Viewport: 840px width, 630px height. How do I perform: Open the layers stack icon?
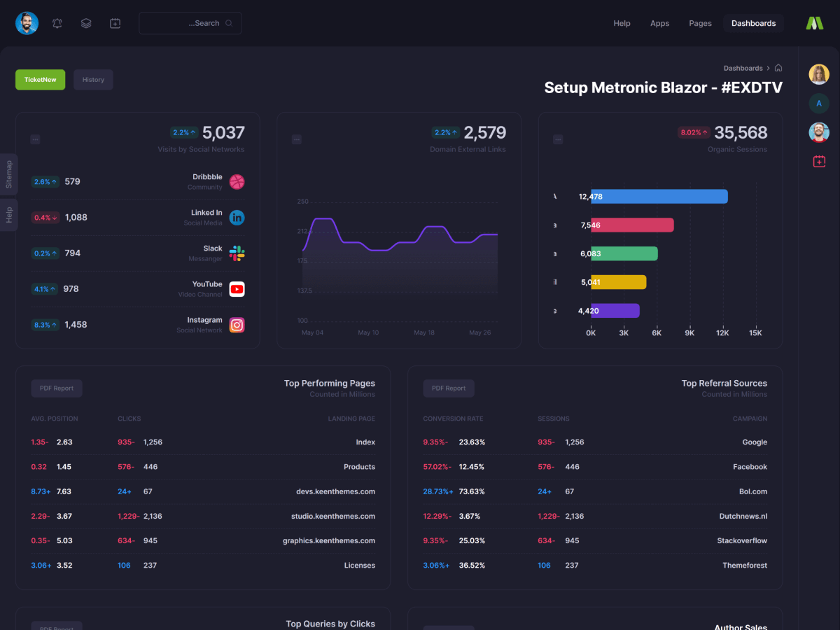click(86, 23)
